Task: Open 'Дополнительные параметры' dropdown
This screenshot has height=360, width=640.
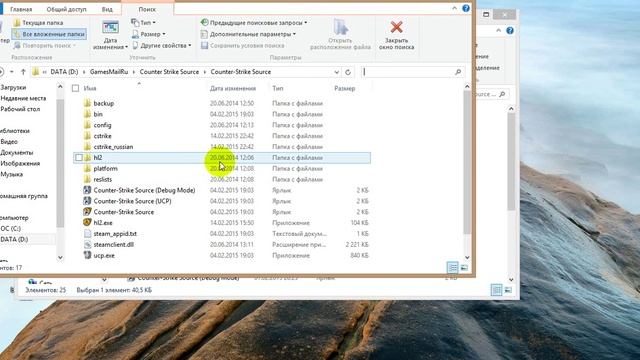Action: [248, 34]
